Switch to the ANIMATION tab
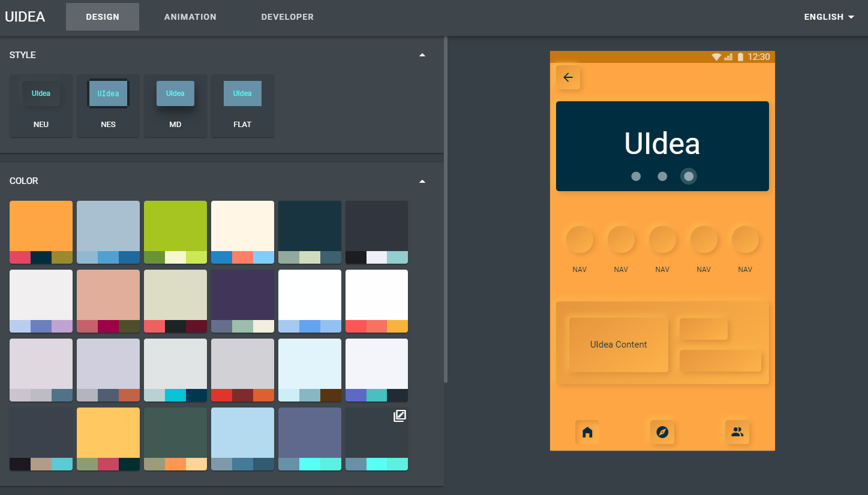 (190, 16)
